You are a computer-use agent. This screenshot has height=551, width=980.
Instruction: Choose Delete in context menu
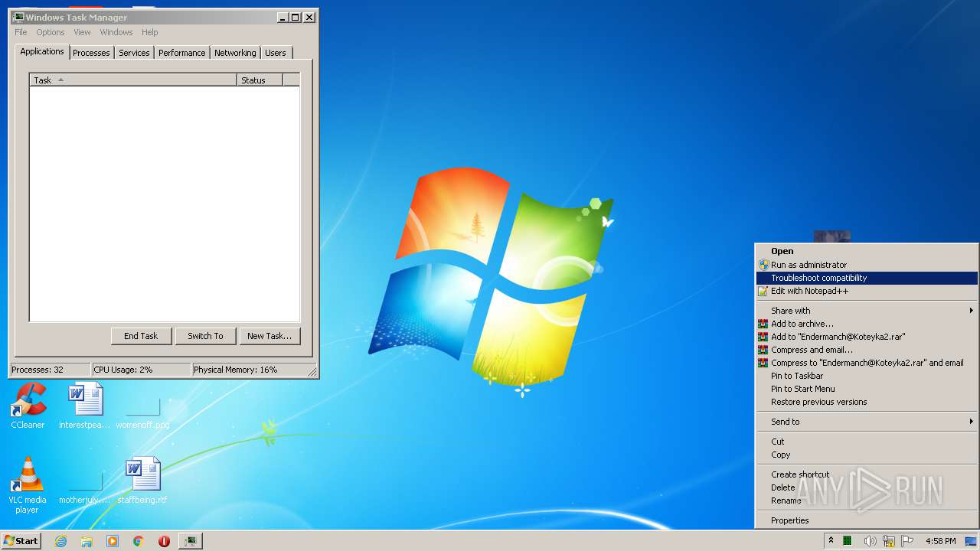[867, 487]
